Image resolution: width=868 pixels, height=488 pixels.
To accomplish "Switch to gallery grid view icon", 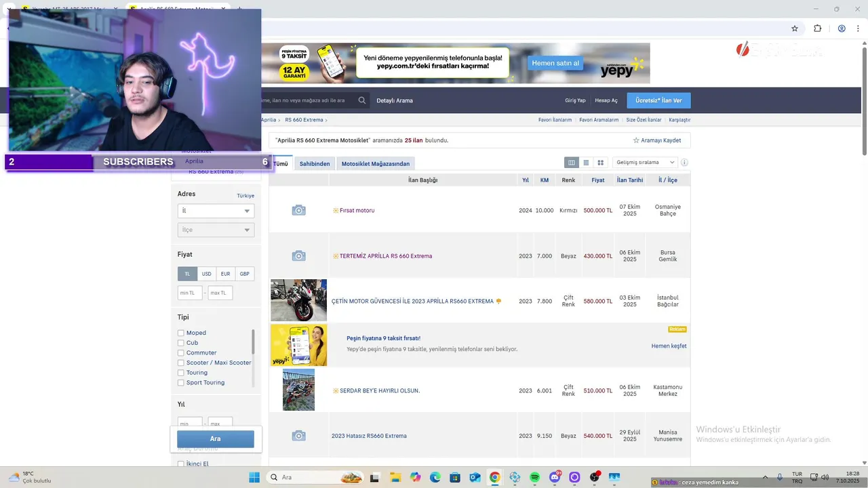I will [x=601, y=163].
